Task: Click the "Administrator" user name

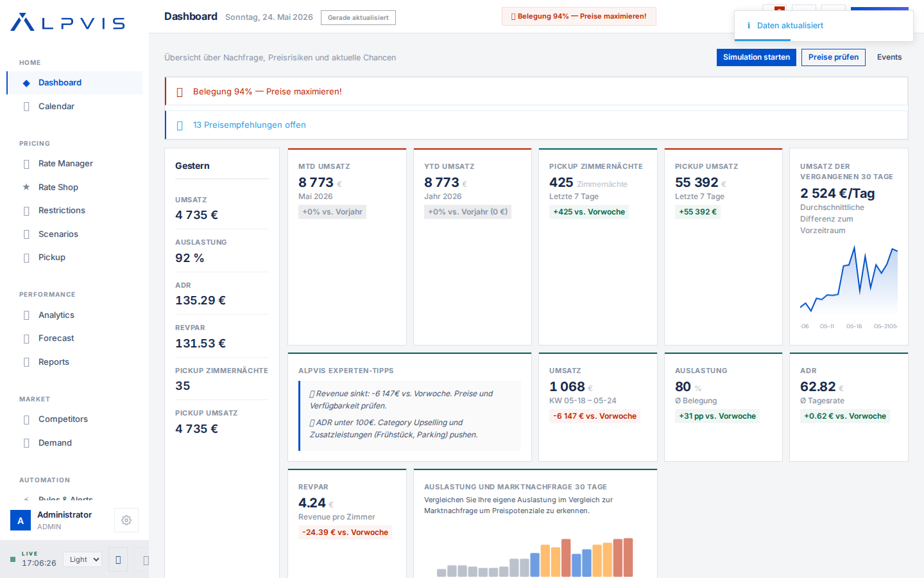Action: 64,515
